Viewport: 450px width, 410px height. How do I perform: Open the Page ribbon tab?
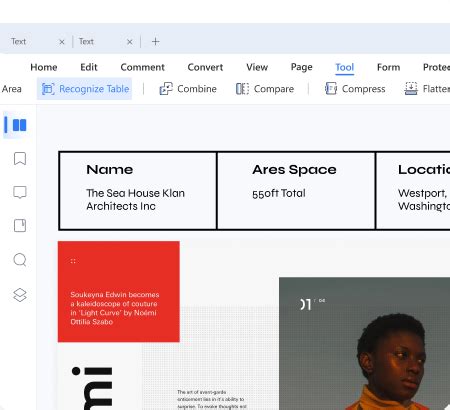302,67
